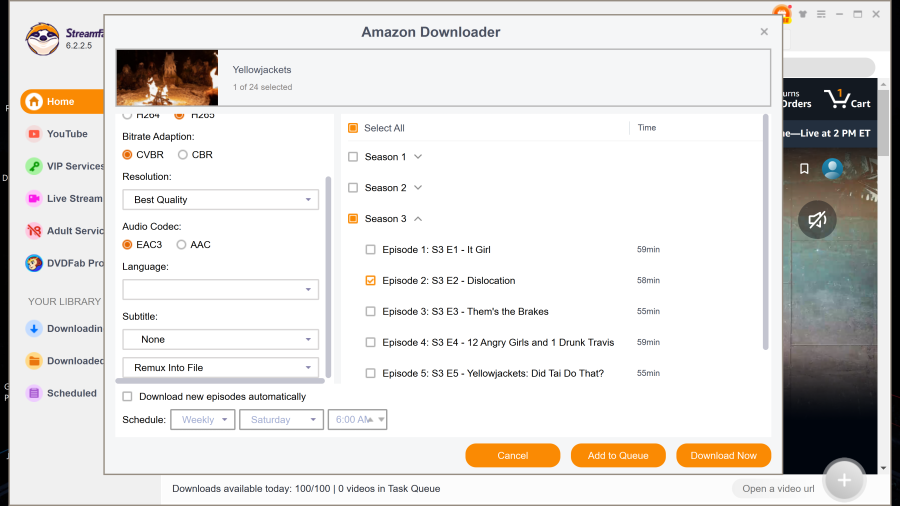
Task: Click the VIP Services key icon
Action: click(x=34, y=166)
